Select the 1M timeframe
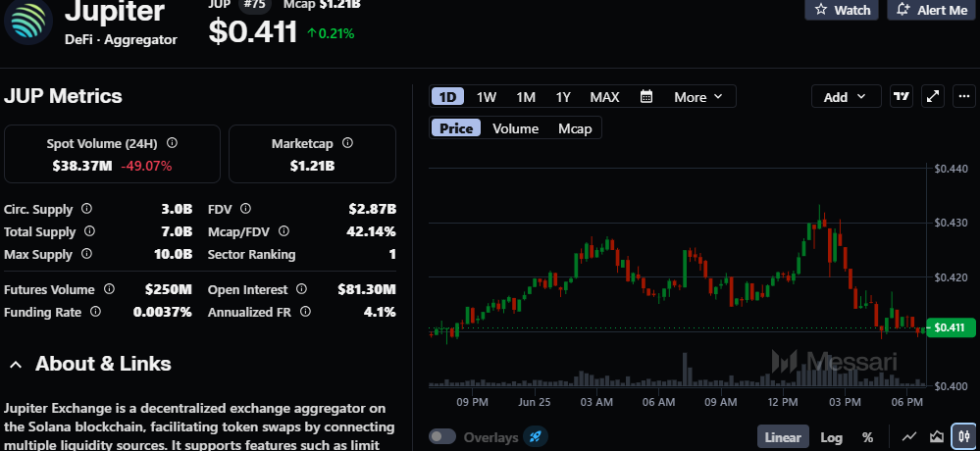The width and height of the screenshot is (980, 451). [526, 97]
